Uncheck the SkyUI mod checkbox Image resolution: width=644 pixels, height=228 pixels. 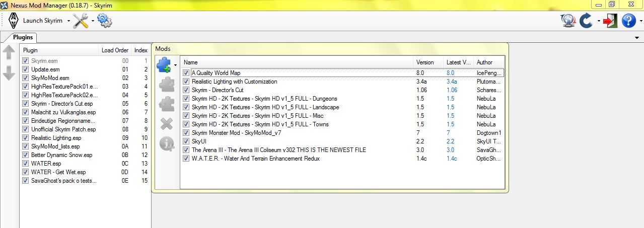click(x=186, y=141)
